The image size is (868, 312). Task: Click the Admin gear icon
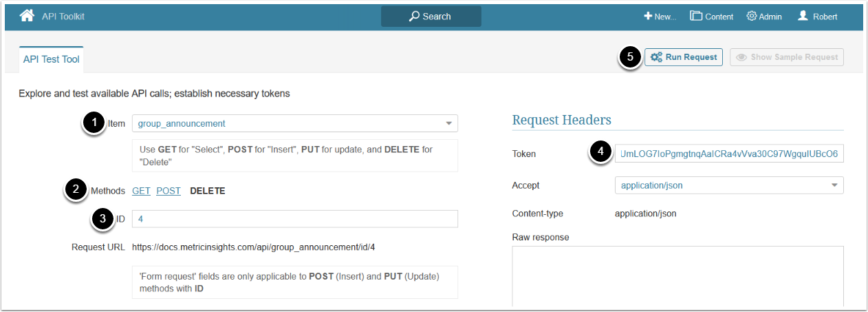click(752, 17)
